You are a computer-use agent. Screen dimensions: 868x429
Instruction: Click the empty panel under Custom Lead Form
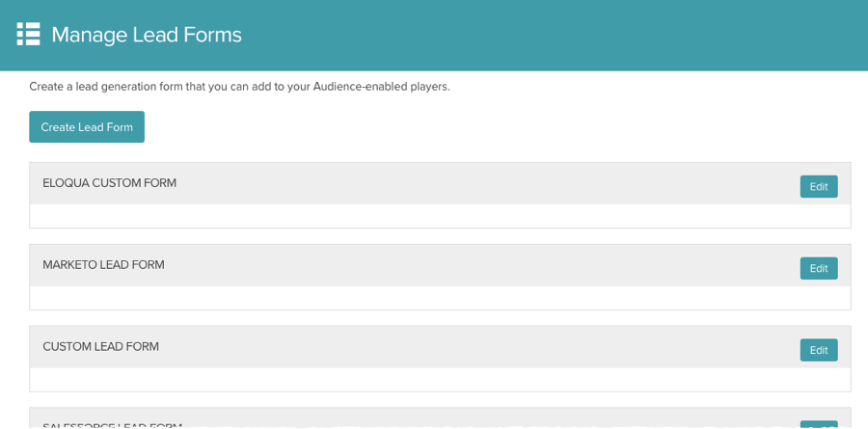pyautogui.click(x=440, y=379)
